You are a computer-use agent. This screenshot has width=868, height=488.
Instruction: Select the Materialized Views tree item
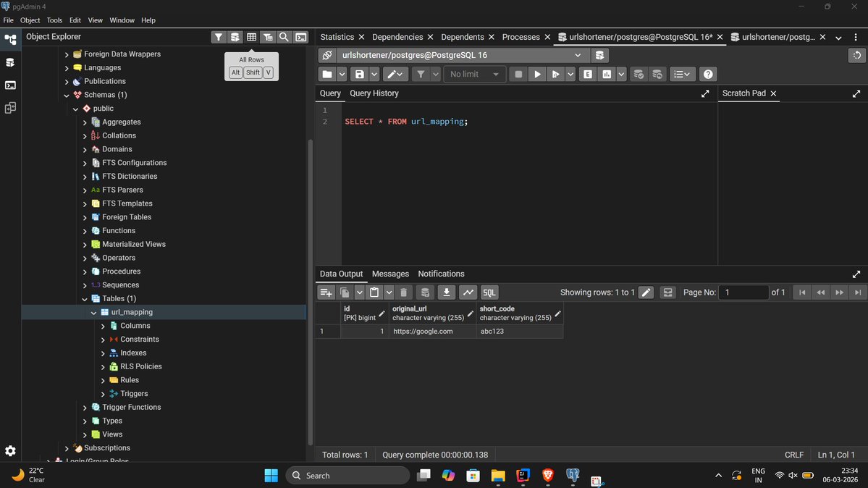click(x=134, y=244)
